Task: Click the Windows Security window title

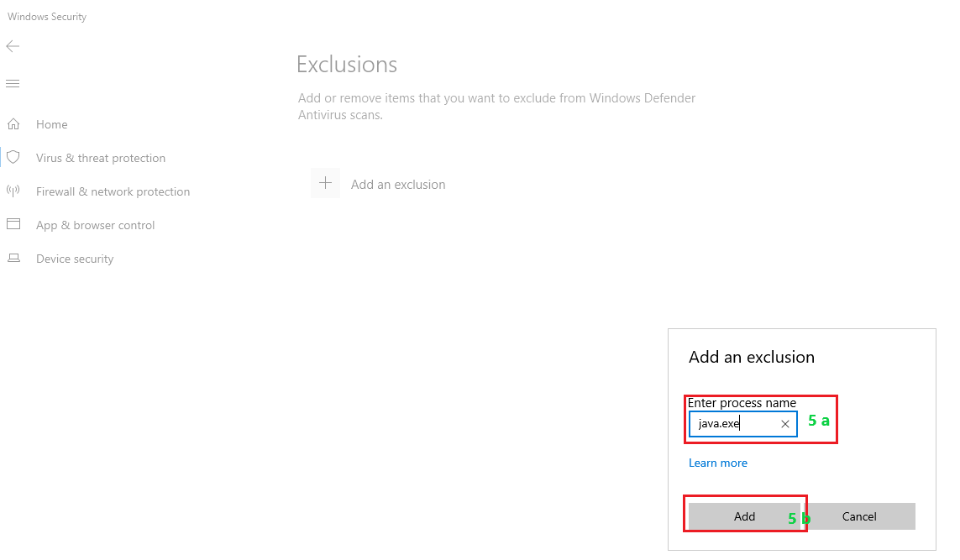Action: [x=47, y=17]
